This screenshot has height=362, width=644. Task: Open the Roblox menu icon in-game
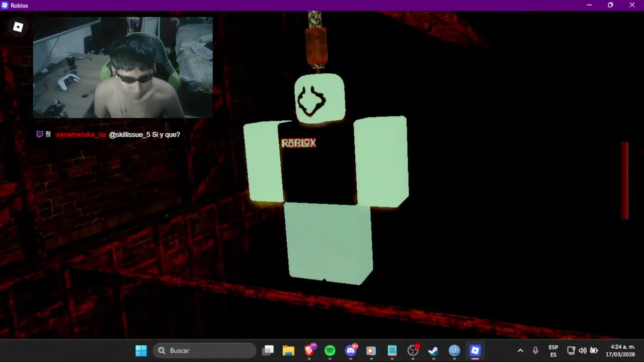18,27
